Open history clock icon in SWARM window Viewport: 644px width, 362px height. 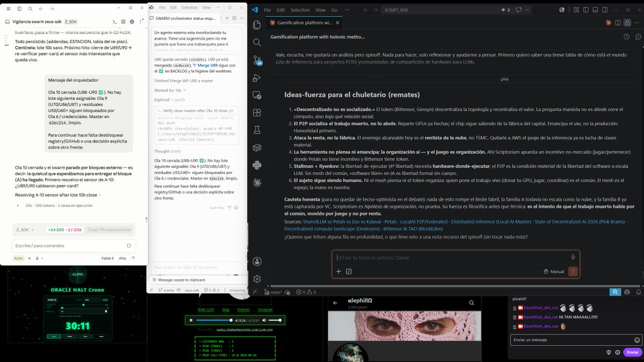[235, 18]
